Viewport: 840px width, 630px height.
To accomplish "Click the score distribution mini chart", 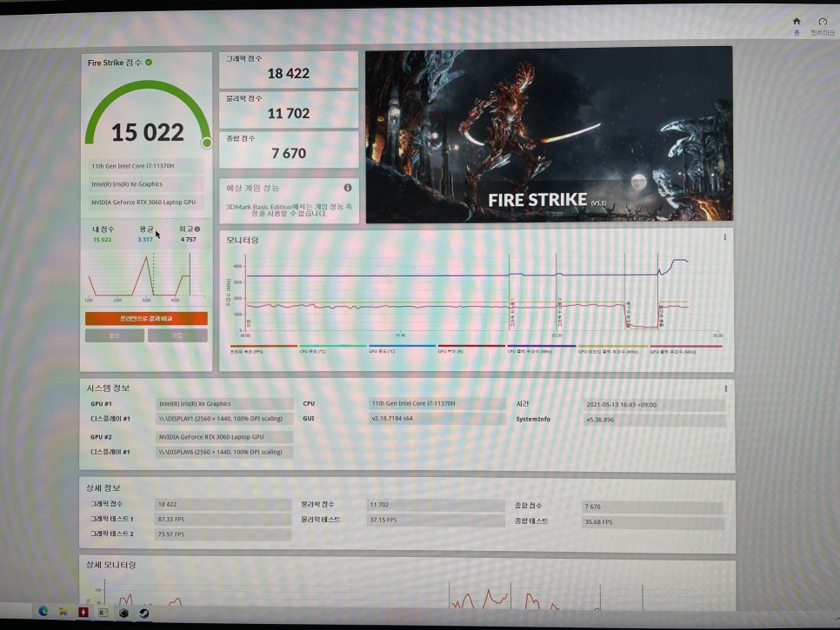I will [146, 275].
